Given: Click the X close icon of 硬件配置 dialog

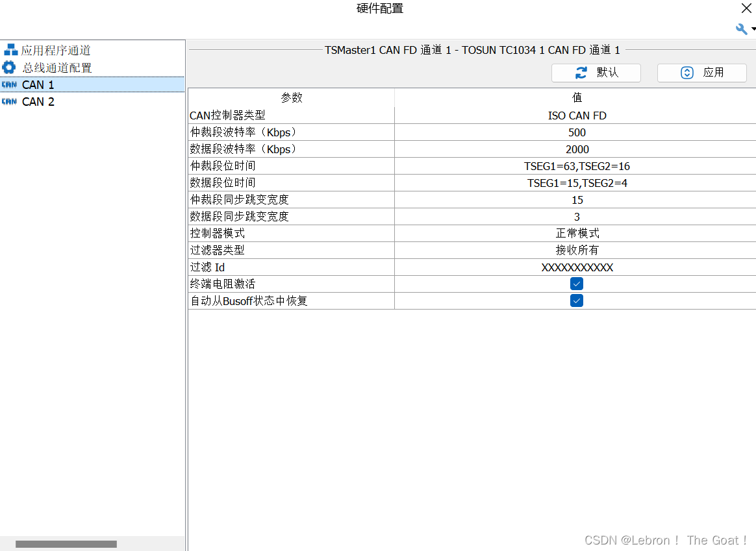Looking at the screenshot, I should tap(746, 8).
